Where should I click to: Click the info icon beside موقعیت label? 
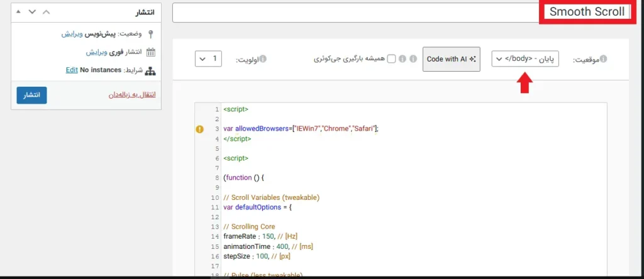[603, 59]
